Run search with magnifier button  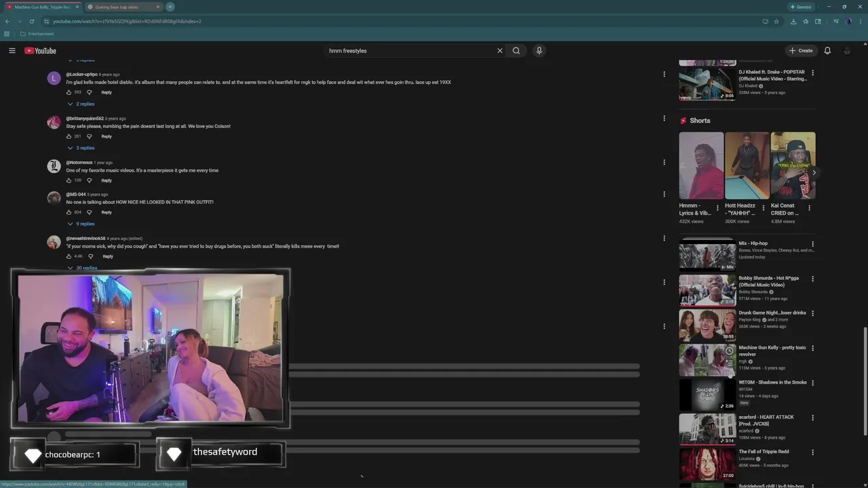click(x=516, y=51)
